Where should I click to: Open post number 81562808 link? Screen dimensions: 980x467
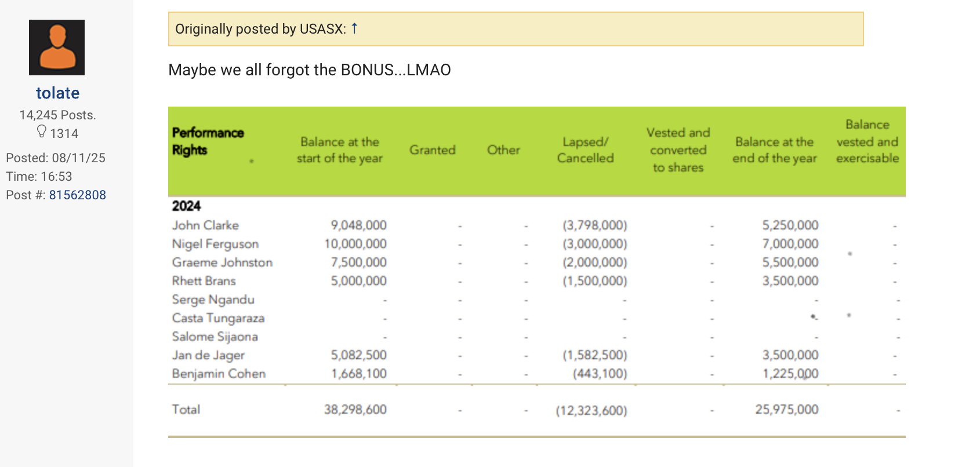click(x=77, y=195)
